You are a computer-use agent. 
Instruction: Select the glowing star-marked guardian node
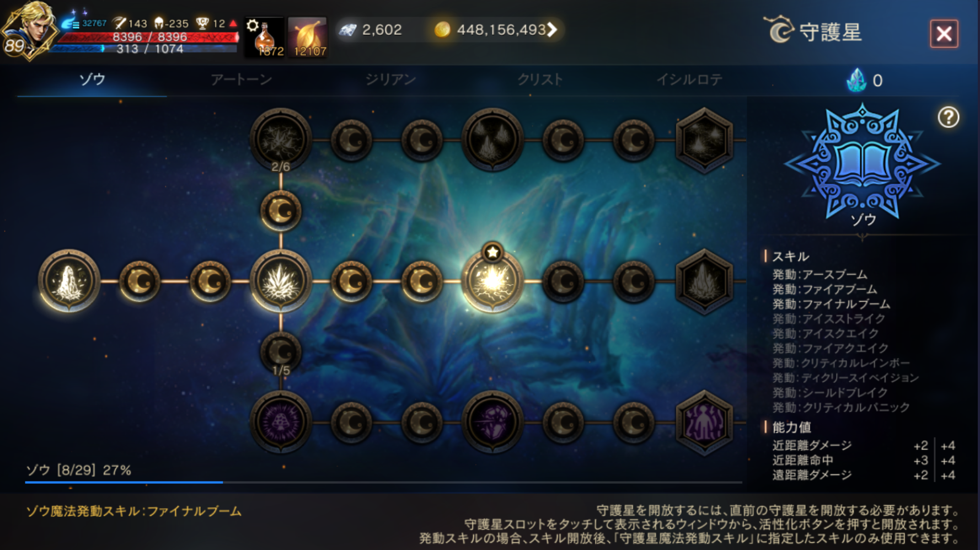coord(492,280)
